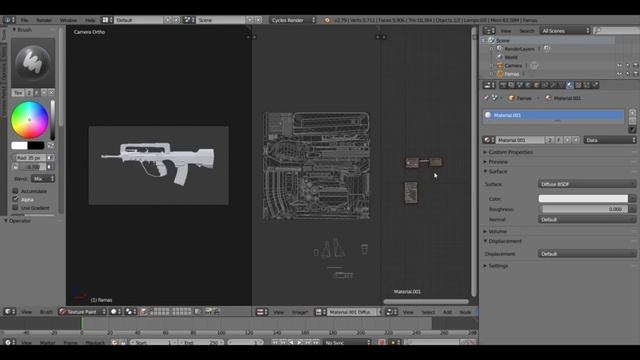
Task: Open the Cycles Render engine dropdown
Action: tap(293, 20)
